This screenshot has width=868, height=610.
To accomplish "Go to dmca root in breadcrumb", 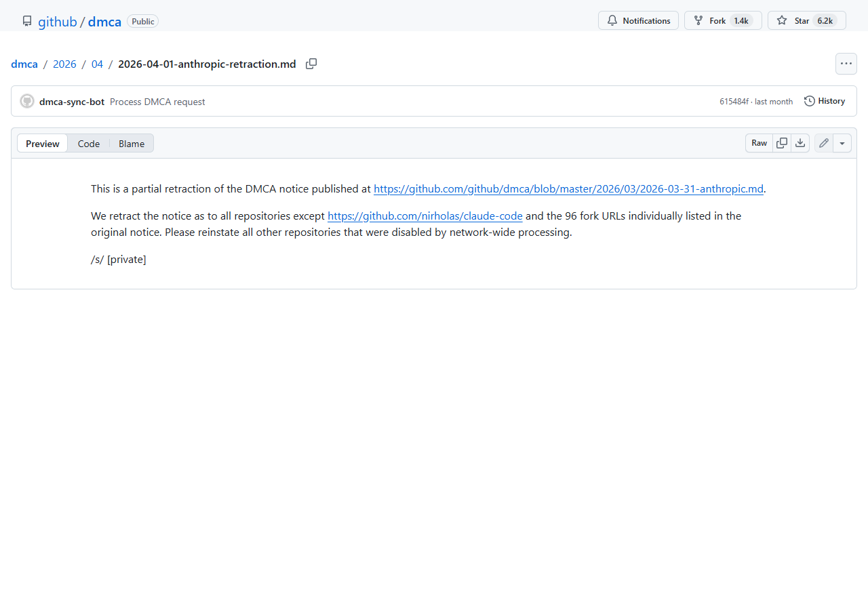I will pyautogui.click(x=24, y=64).
